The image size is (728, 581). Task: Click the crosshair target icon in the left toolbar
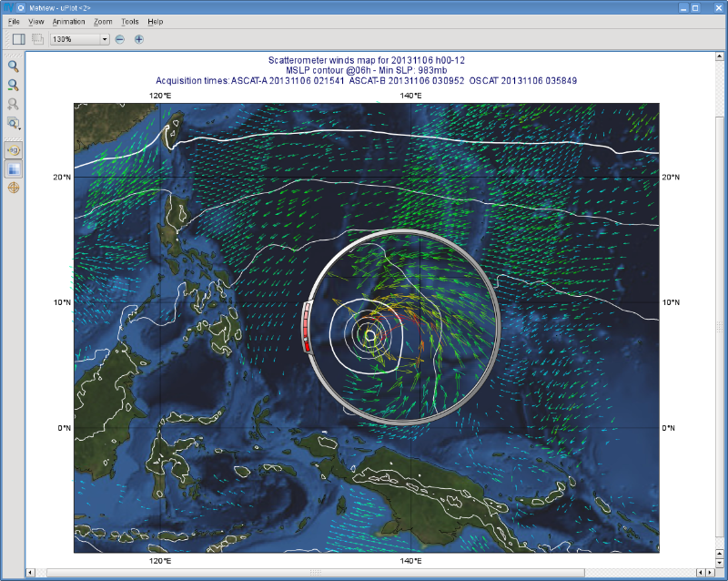click(14, 188)
